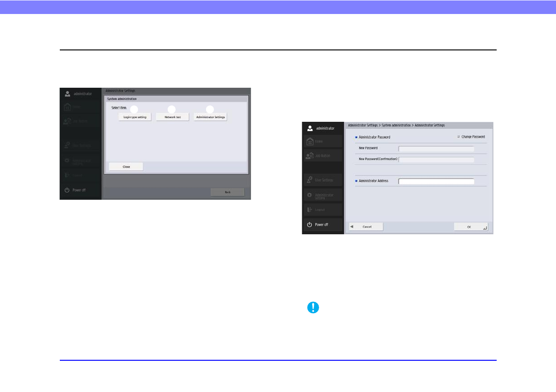
Task: Focus the New Password input field
Action: point(436,148)
